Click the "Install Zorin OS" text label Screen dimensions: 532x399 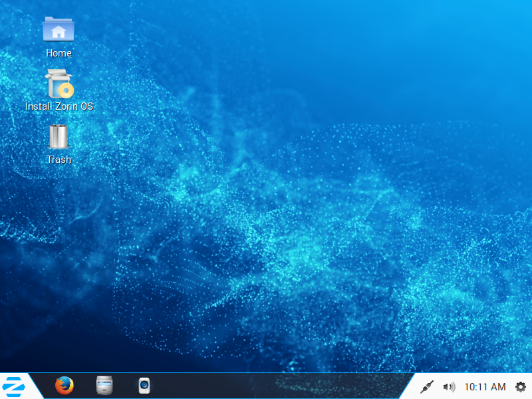pyautogui.click(x=59, y=106)
